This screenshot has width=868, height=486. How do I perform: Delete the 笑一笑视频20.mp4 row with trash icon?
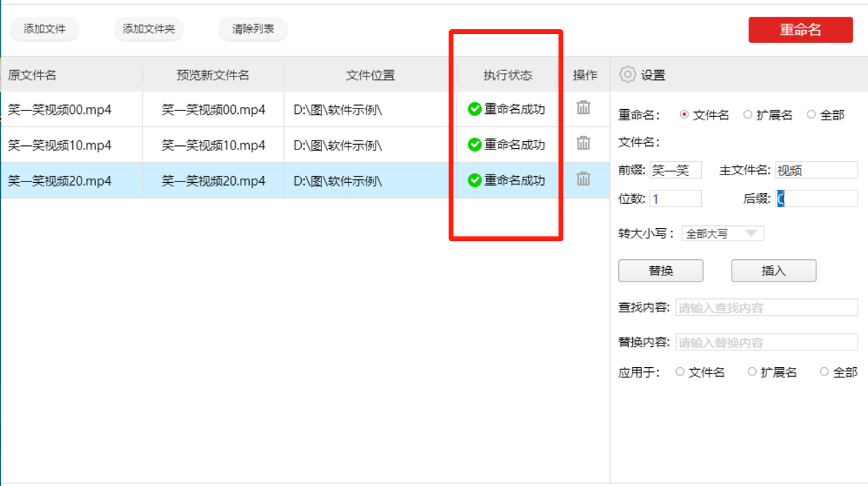click(584, 179)
